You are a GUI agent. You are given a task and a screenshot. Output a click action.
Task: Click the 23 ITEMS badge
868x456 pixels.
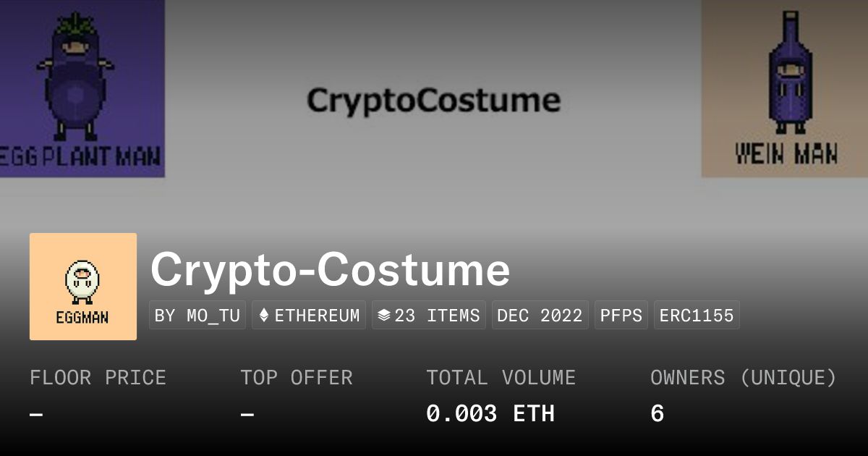point(429,316)
